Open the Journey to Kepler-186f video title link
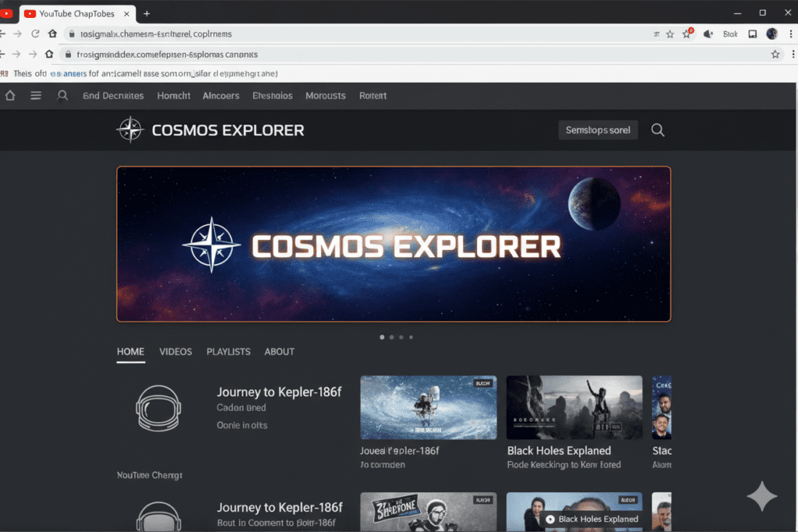This screenshot has width=798, height=532. click(279, 392)
